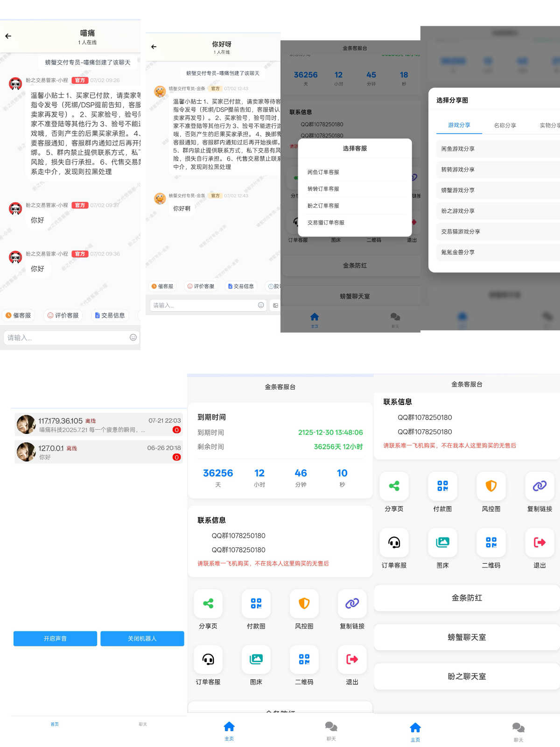Tap 聊天 bubble icon on 到期时间 screen
Image resolution: width=560 pixels, height=747 pixels.
pyautogui.click(x=331, y=726)
